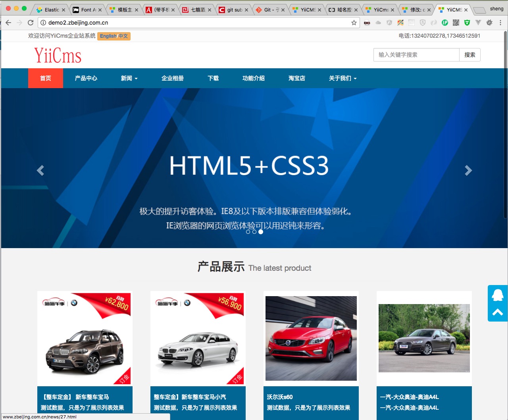Click the gear bug extension icon

(x=489, y=23)
